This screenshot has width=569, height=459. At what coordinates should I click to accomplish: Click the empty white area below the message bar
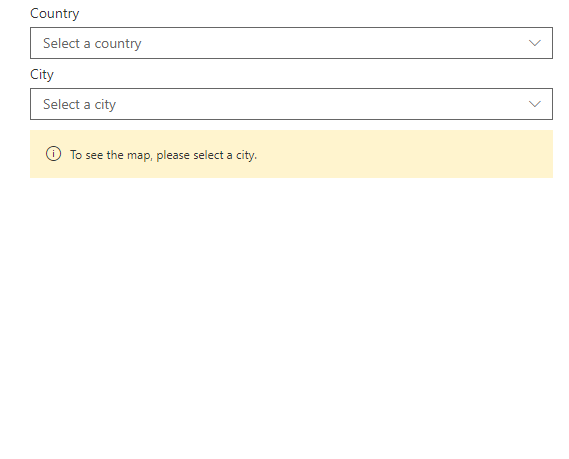(291, 316)
